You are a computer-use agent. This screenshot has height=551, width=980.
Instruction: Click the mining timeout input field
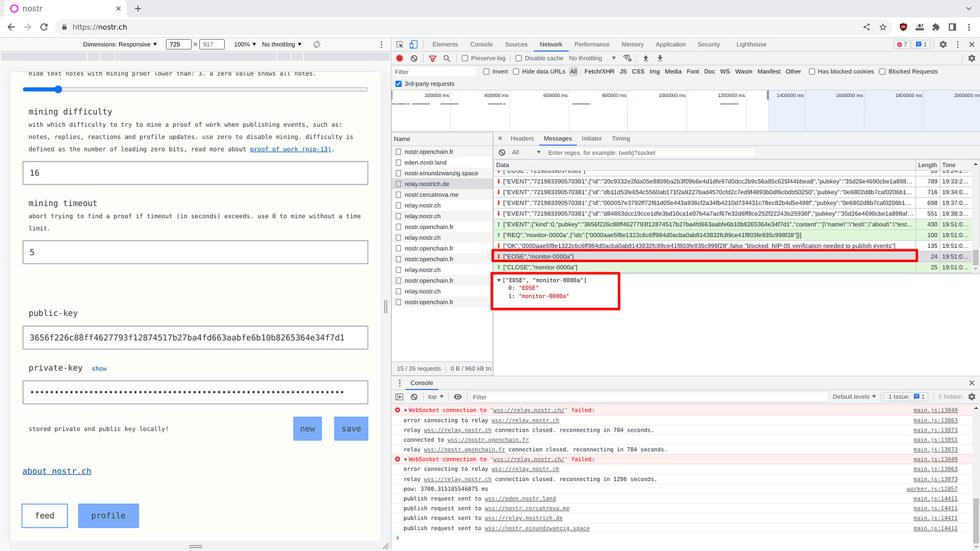point(195,252)
